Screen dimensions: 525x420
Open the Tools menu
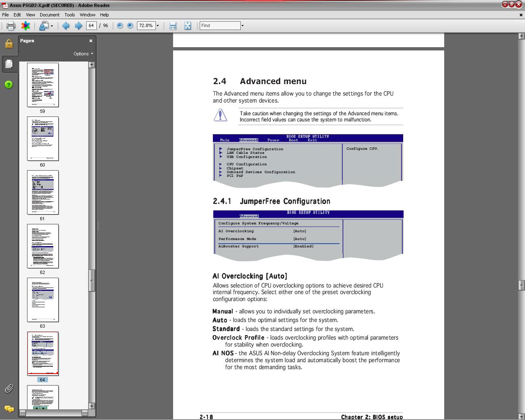pos(69,15)
